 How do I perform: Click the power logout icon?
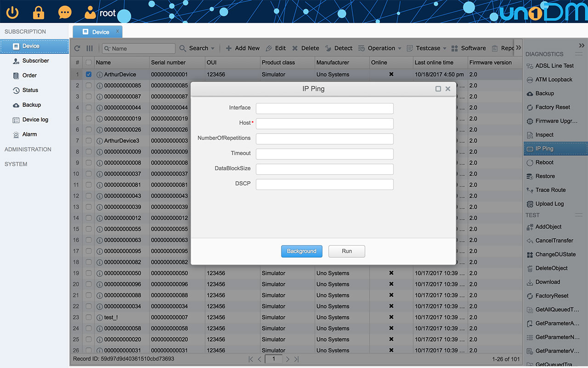click(x=12, y=12)
